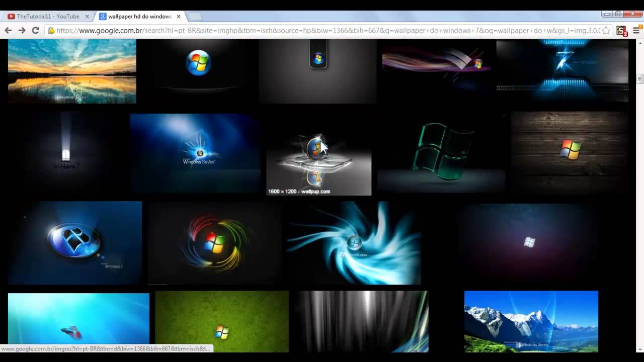Click the scrollbar up arrow at top
644x362 pixels.
tap(640, 43)
